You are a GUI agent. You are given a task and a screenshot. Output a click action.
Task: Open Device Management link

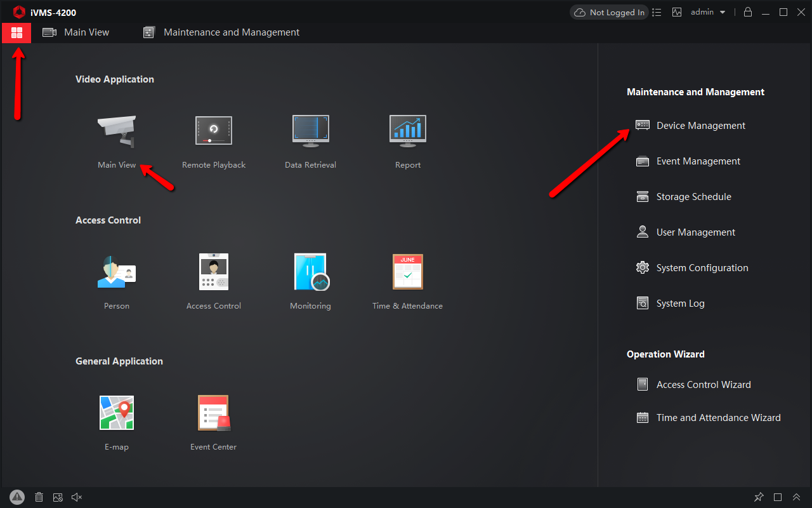[x=700, y=126]
